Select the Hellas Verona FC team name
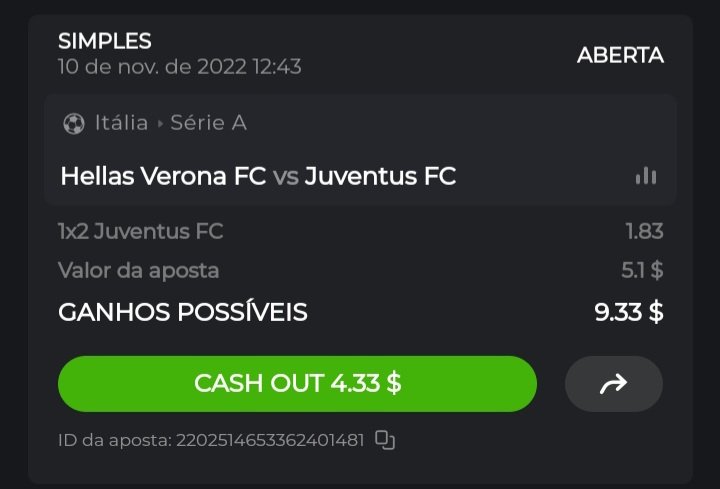720x489 pixels. click(x=163, y=177)
